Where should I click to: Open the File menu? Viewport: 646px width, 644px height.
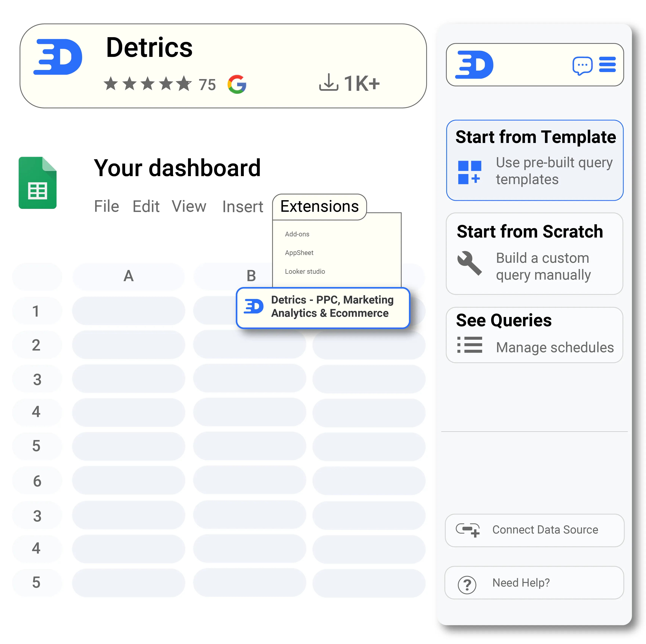click(106, 206)
